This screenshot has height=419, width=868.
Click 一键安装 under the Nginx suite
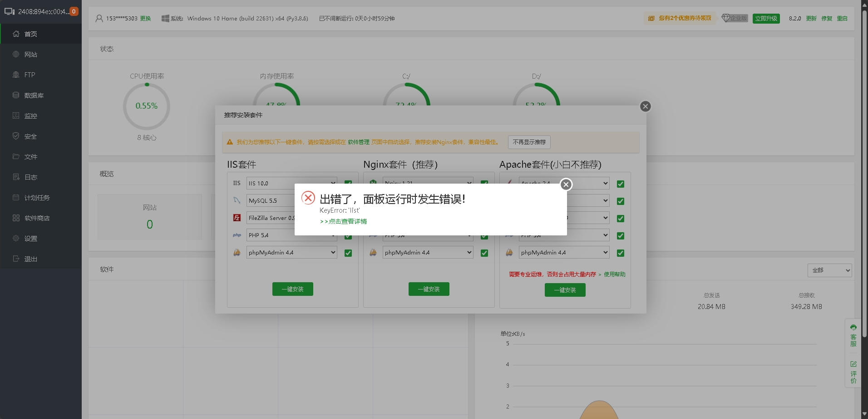[x=429, y=289]
